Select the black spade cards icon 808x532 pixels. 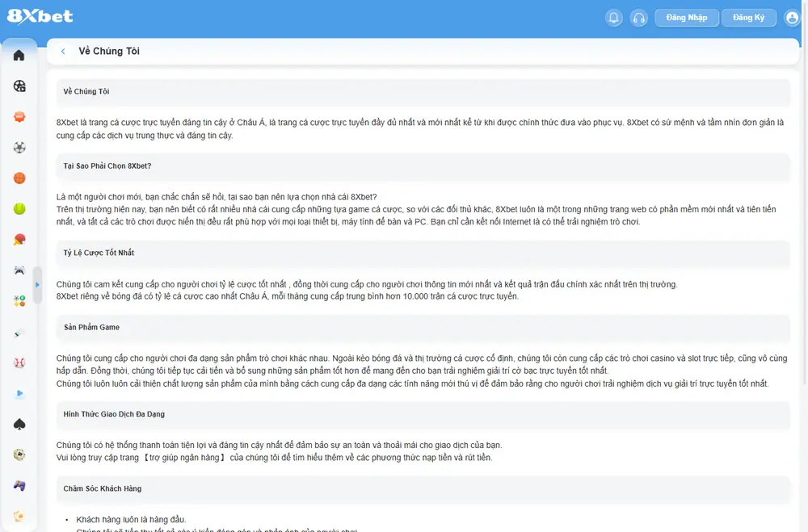19,424
